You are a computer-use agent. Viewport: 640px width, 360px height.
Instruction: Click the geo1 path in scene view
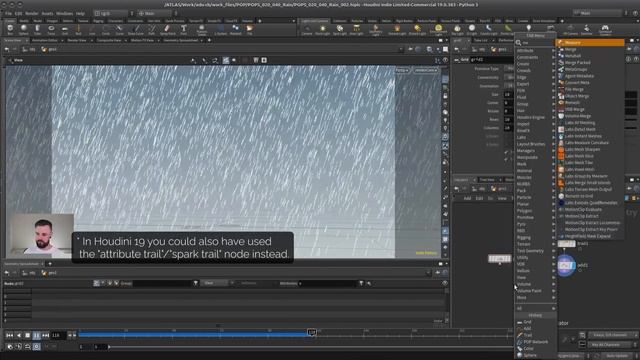49,49
